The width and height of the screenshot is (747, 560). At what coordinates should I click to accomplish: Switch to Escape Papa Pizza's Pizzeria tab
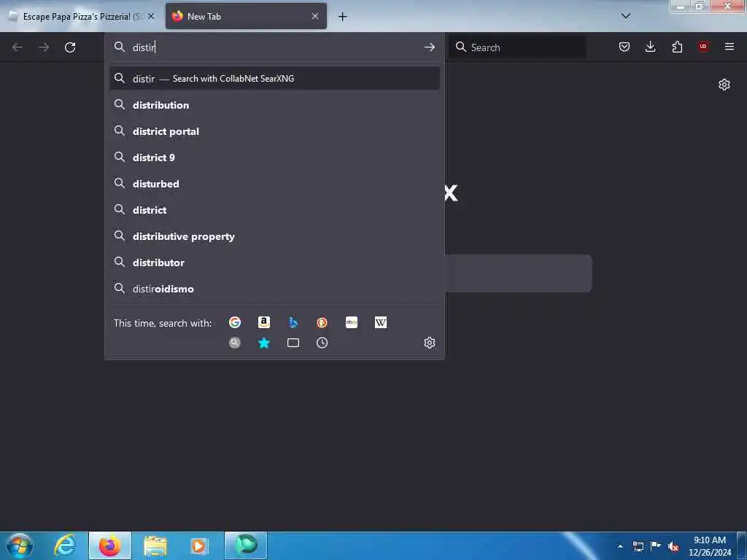(81, 16)
